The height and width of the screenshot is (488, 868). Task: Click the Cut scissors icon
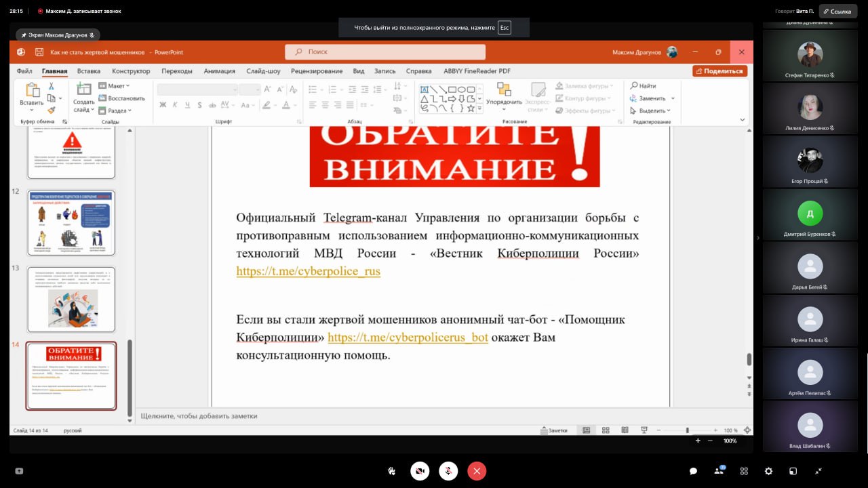[51, 86]
